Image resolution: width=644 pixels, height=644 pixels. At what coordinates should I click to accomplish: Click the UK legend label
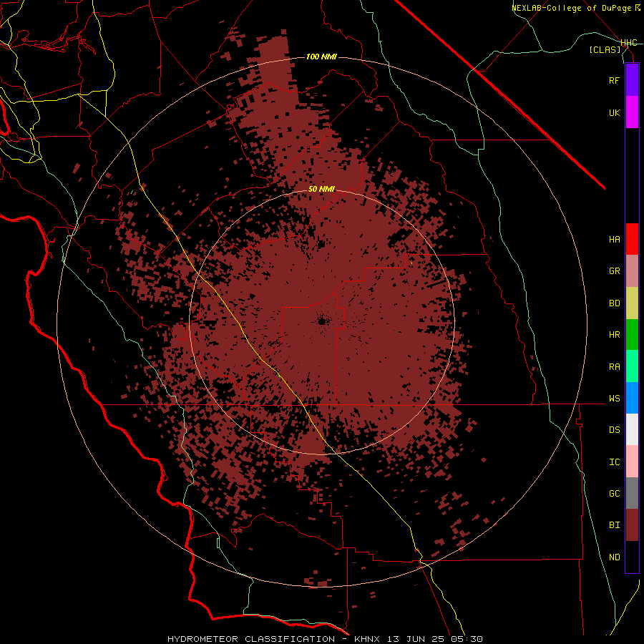(x=614, y=112)
